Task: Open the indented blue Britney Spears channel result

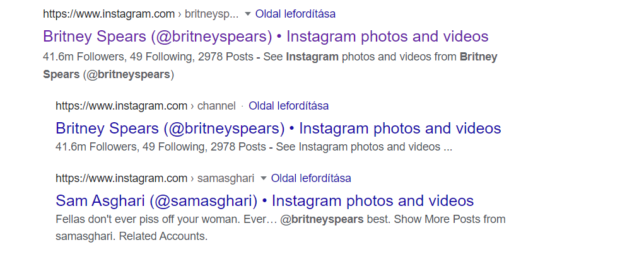Action: [x=278, y=128]
